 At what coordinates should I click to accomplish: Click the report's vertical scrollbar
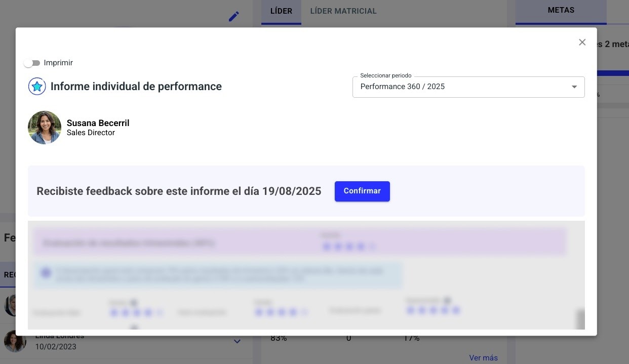(x=580, y=319)
